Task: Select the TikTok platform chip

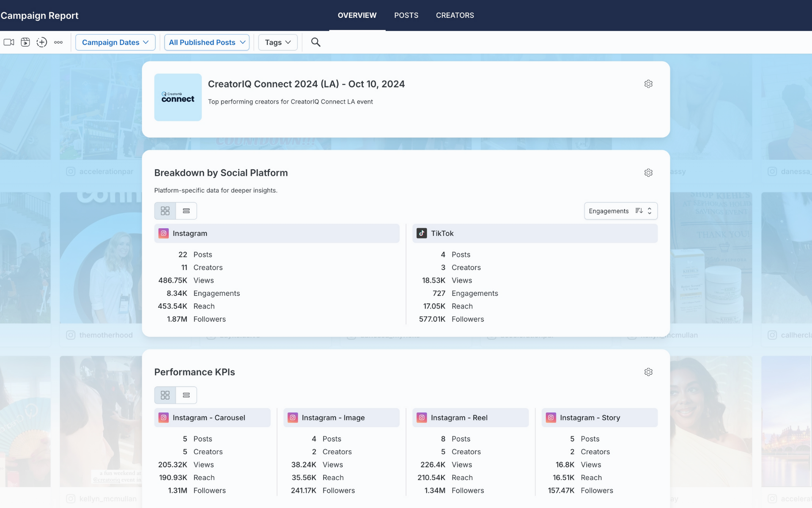Action: coord(535,233)
